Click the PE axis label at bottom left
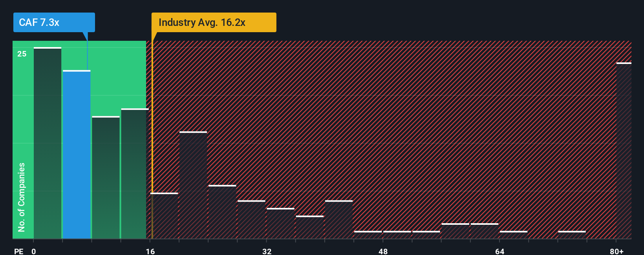The width and height of the screenshot is (644, 255). pyautogui.click(x=18, y=251)
